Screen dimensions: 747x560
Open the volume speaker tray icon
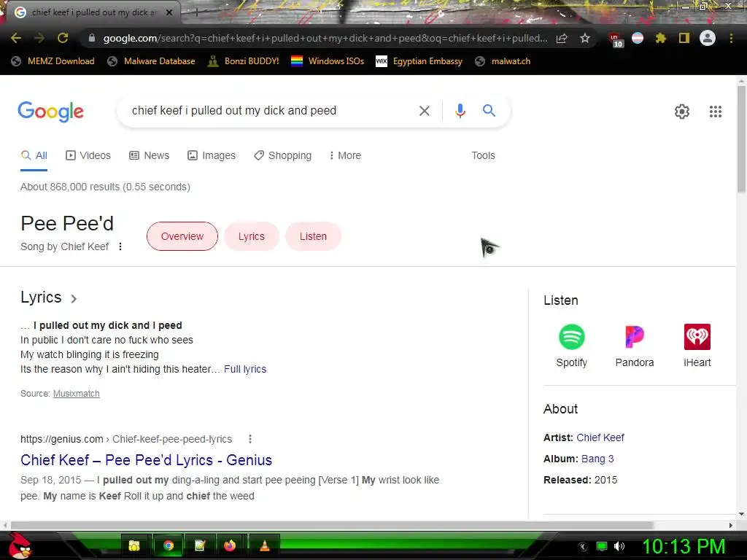coord(619,546)
